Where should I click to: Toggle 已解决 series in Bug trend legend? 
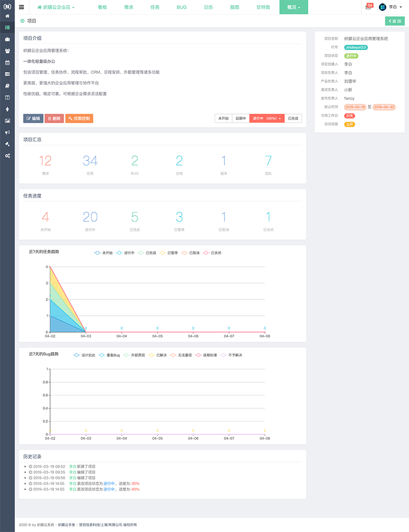(x=158, y=355)
